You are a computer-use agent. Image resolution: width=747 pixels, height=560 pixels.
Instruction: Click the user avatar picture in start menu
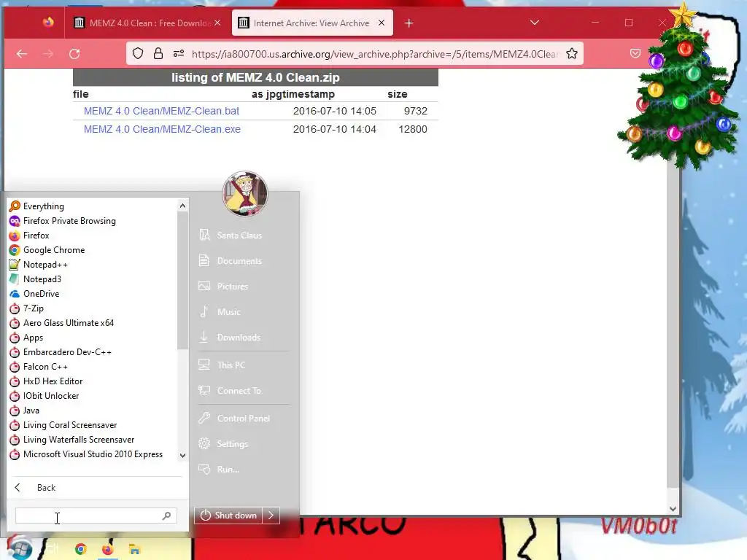(x=245, y=194)
